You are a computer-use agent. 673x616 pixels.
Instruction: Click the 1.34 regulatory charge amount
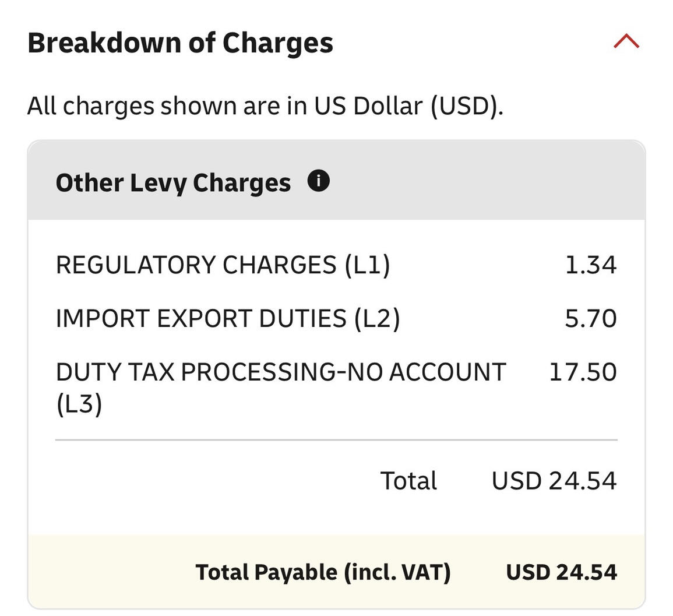coord(591,265)
